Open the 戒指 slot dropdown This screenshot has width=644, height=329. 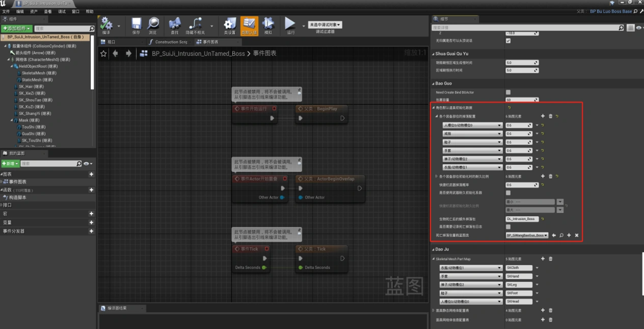coord(472,134)
